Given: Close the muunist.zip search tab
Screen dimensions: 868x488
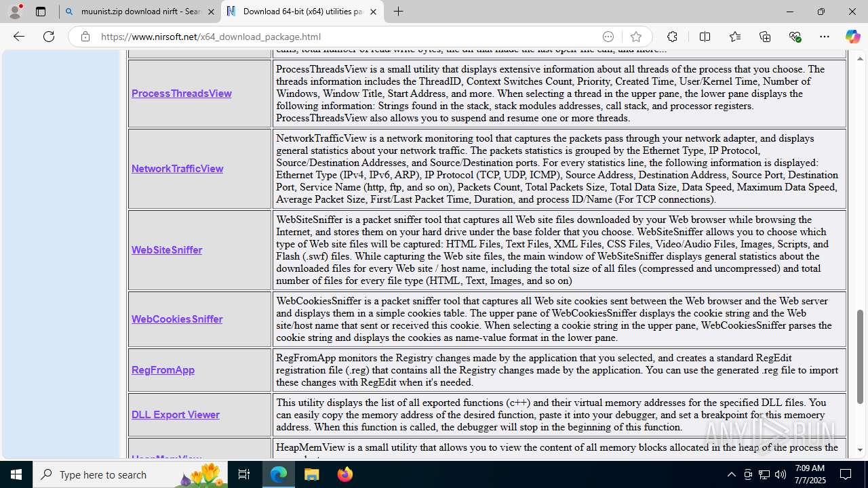Looking at the screenshot, I should coord(211,12).
